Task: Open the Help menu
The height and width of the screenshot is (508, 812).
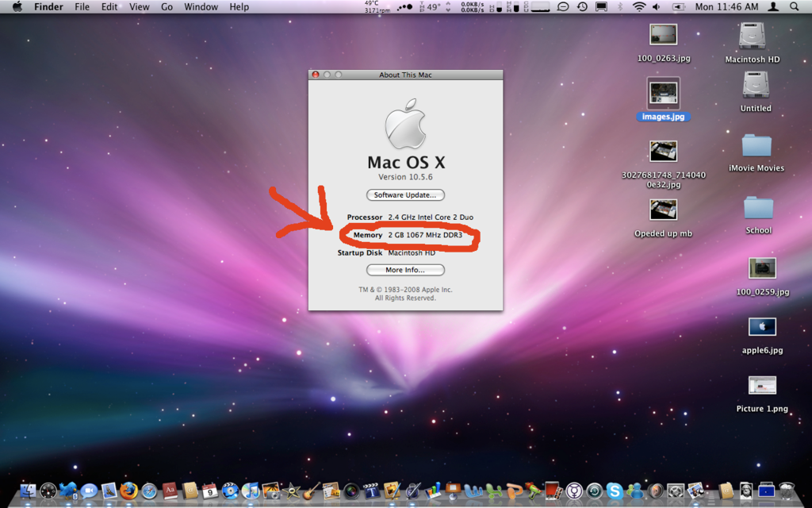Action: [x=239, y=6]
